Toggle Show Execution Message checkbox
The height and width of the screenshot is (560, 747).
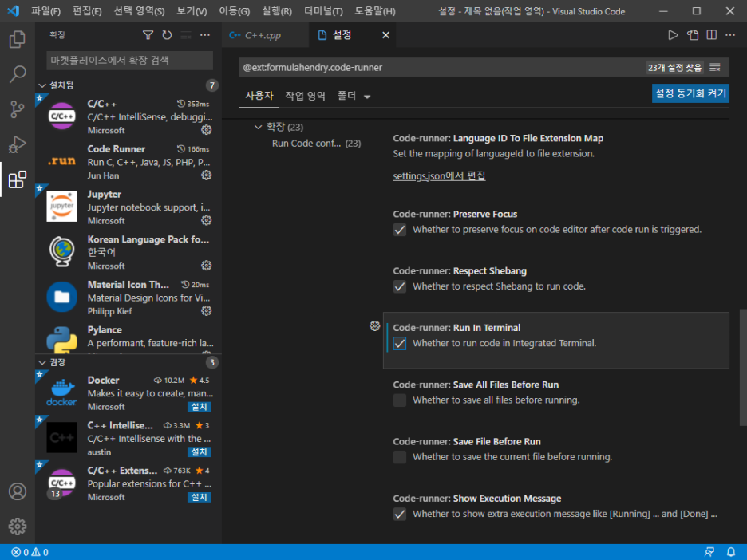[x=400, y=514]
